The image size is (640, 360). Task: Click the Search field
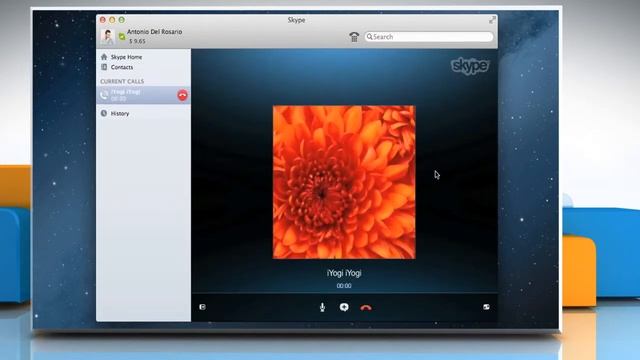tap(429, 37)
